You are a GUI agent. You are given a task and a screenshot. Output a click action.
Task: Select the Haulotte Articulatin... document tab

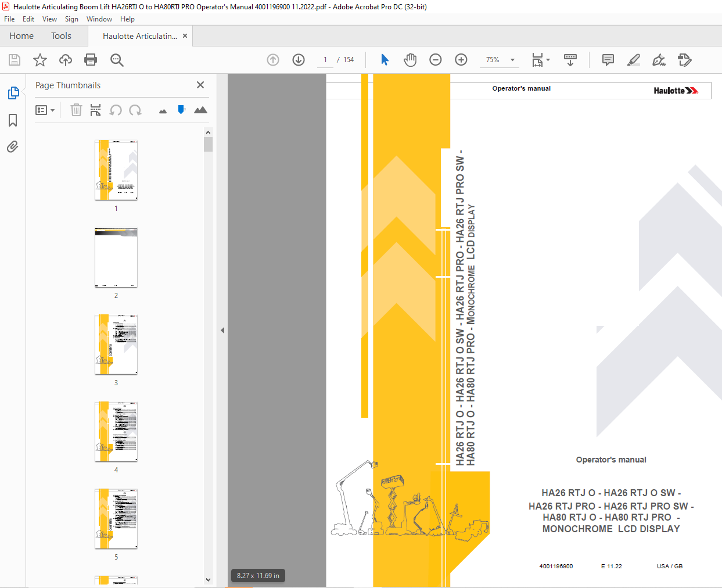(x=140, y=36)
